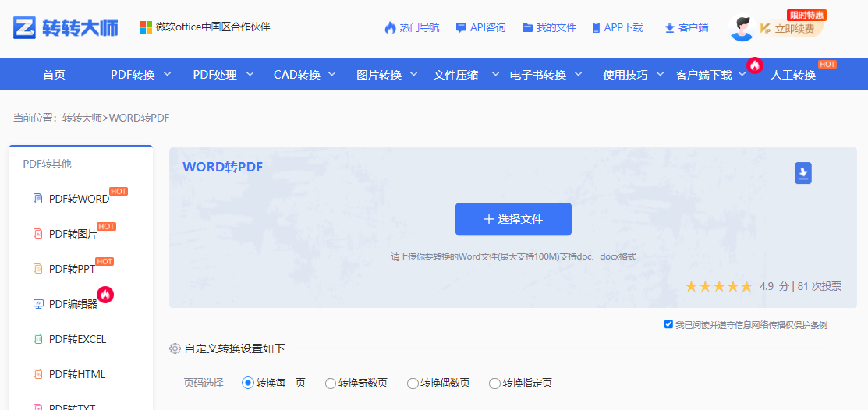Open the 图片转换 menu label

click(x=379, y=75)
